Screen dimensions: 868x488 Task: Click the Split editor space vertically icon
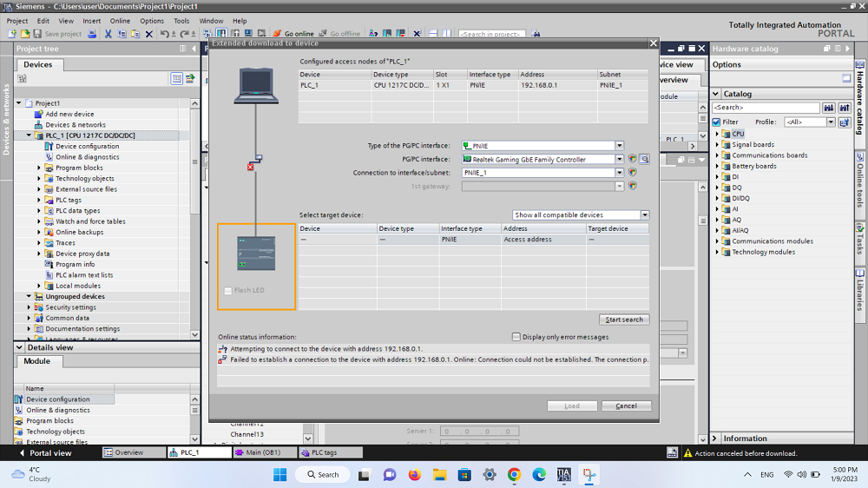click(x=447, y=34)
